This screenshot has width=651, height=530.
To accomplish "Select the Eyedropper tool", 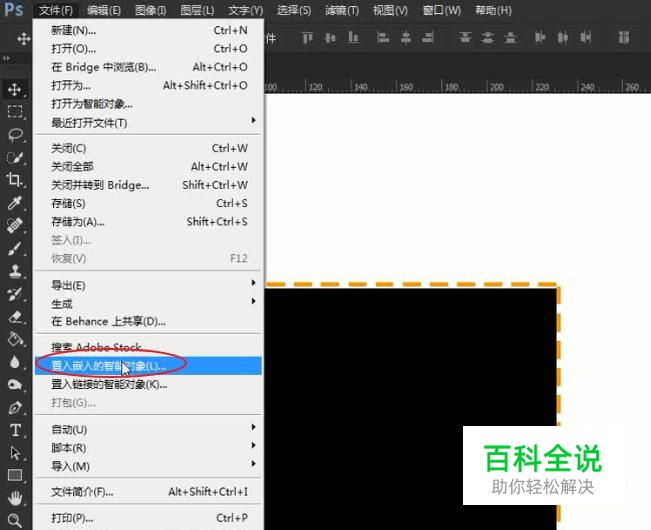I will click(15, 203).
